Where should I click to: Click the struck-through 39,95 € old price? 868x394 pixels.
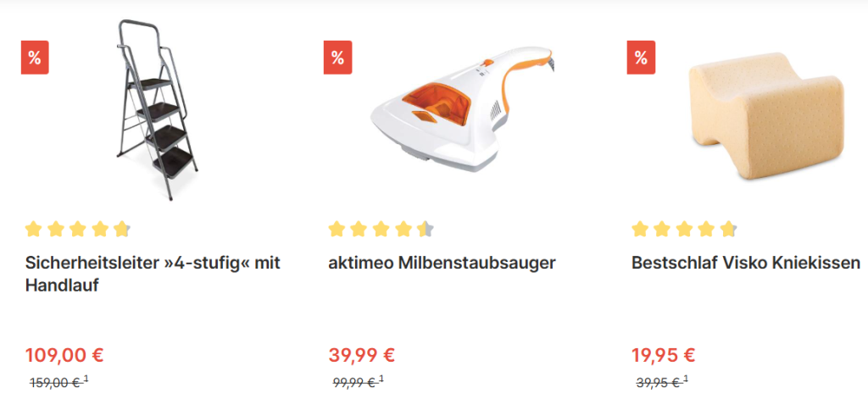coord(659,382)
